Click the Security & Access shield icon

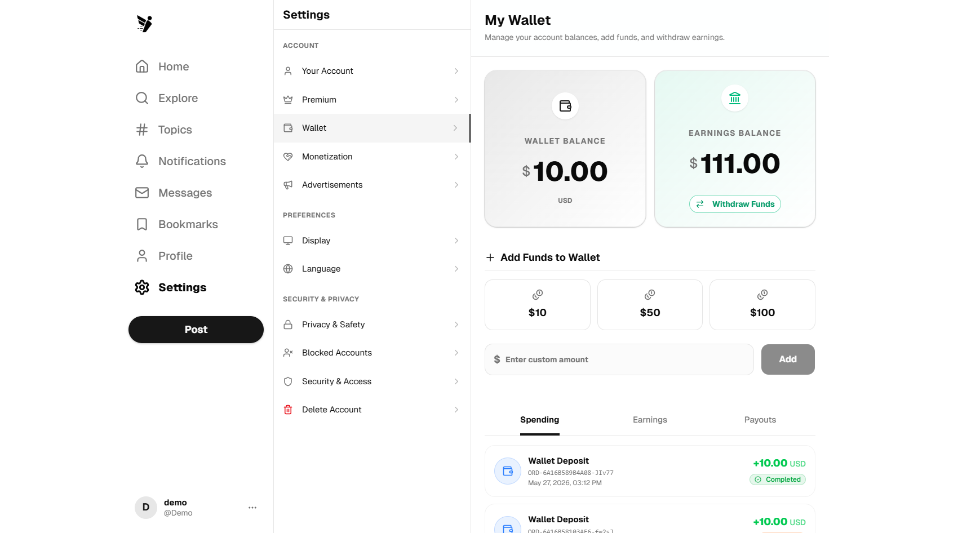[288, 381]
